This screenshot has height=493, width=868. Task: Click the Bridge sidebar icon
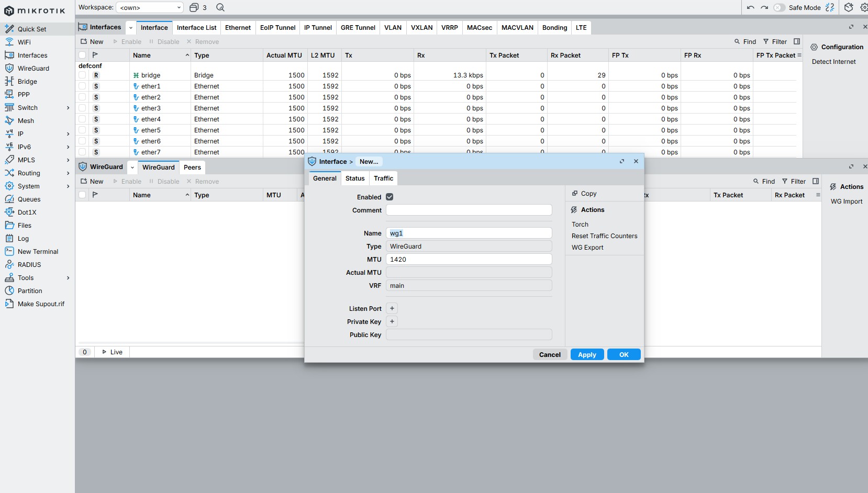coord(9,82)
